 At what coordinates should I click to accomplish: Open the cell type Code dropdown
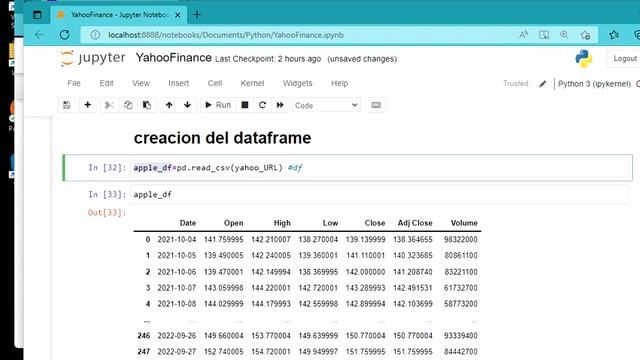(x=326, y=105)
